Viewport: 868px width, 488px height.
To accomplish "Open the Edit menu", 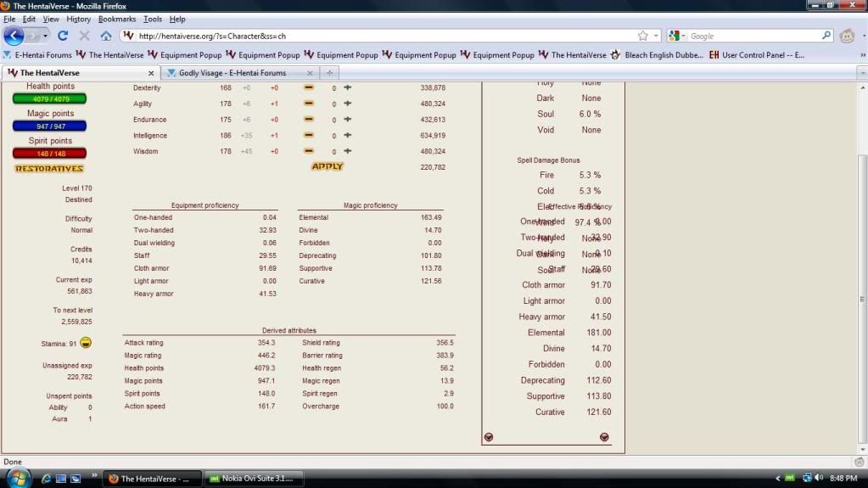I will click(29, 19).
